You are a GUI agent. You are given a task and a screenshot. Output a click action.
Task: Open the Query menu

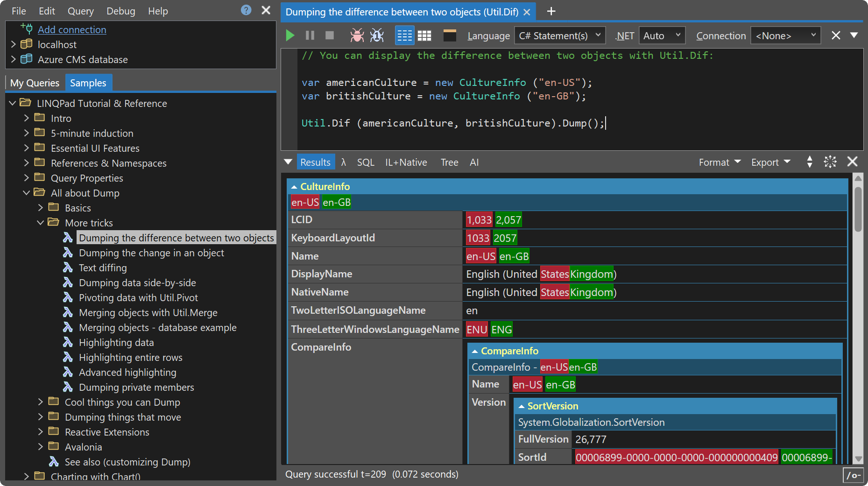point(80,11)
